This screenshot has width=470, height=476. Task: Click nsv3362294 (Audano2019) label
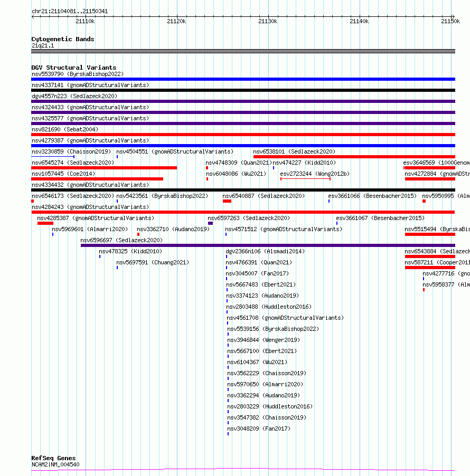(264, 396)
